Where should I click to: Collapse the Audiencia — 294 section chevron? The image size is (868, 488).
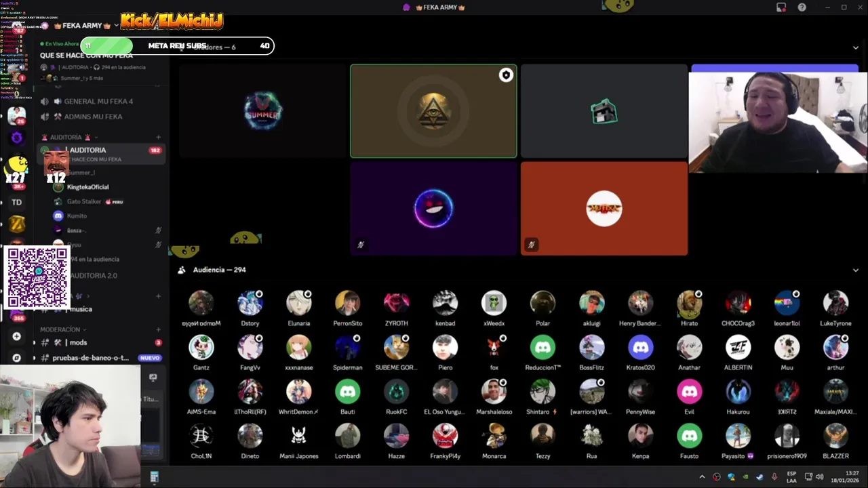click(856, 270)
